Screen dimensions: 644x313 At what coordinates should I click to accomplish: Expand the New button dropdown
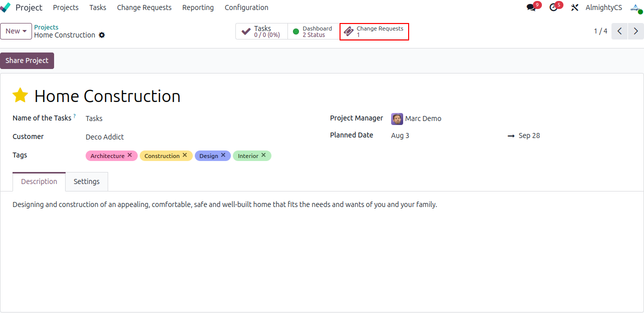[x=16, y=31]
